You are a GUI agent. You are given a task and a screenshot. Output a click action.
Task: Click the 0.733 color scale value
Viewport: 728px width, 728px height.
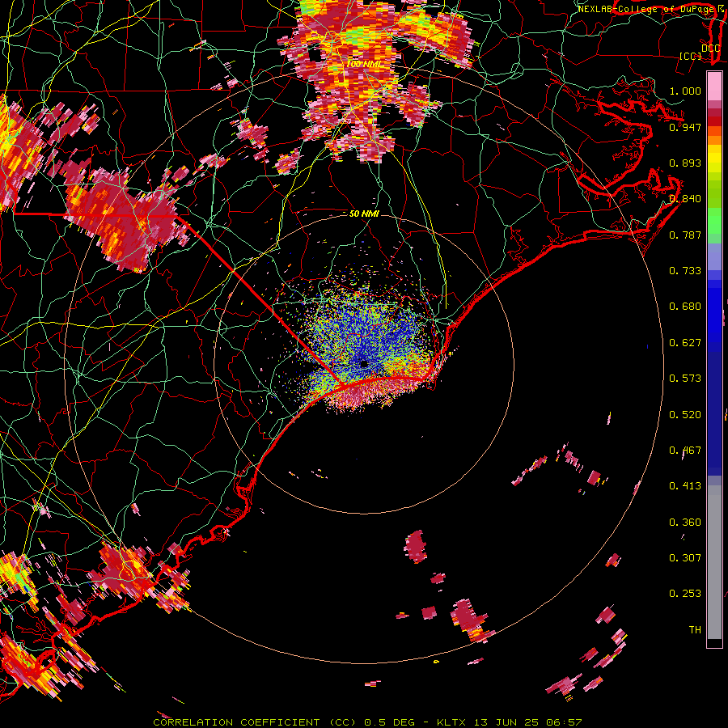[685, 271]
